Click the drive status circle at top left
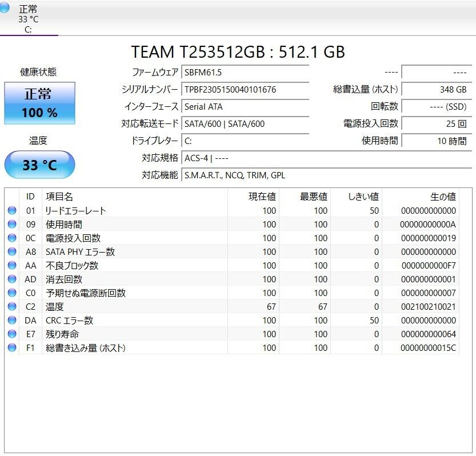 tap(4, 8)
